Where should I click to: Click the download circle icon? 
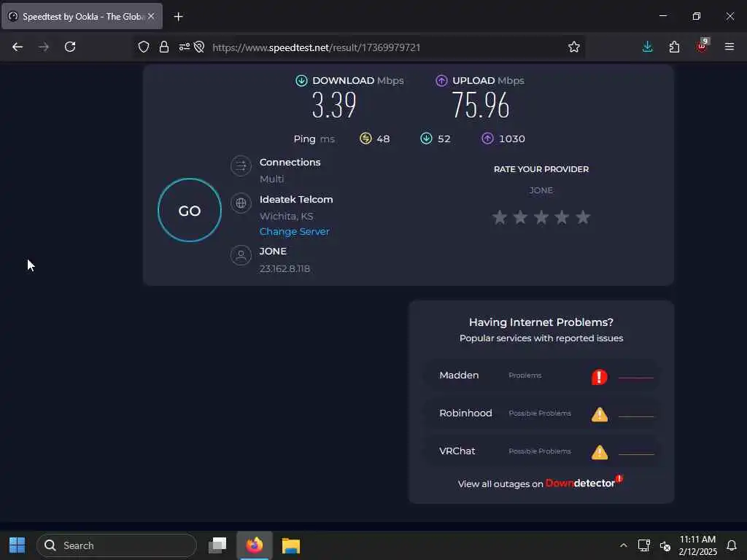pos(301,80)
